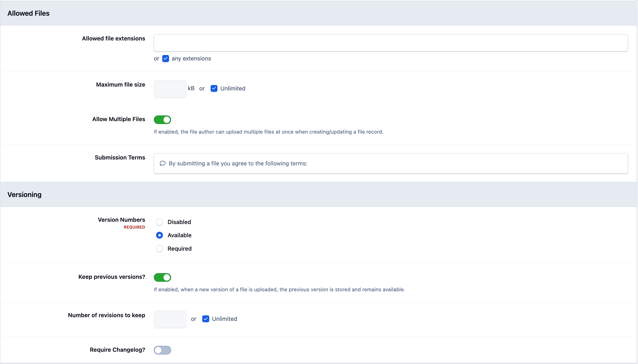The width and height of the screenshot is (638, 364).
Task: Click the Maximum file size kB field
Action: click(170, 89)
